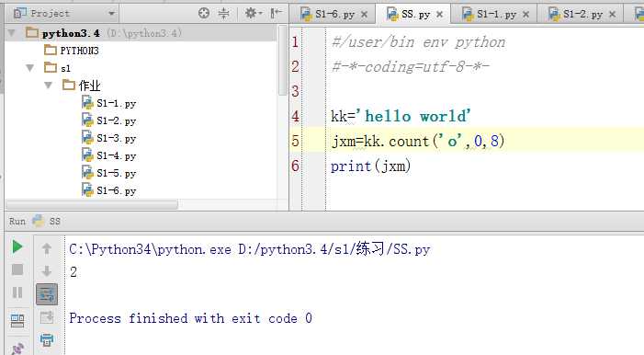The width and height of the screenshot is (644, 355).
Task: Open the Project panel settings gear
Action: point(253,14)
